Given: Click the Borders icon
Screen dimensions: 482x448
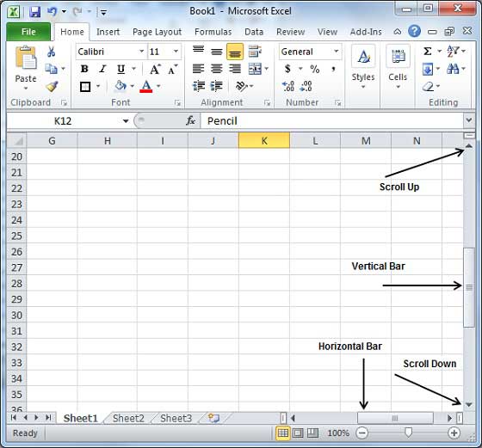Looking at the screenshot, I should click(x=85, y=87).
